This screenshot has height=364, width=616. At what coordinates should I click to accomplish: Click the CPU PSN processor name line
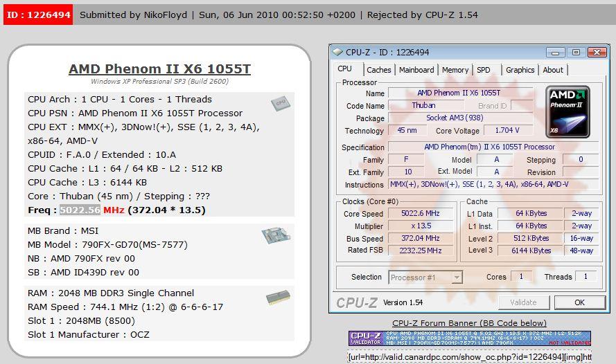[134, 113]
